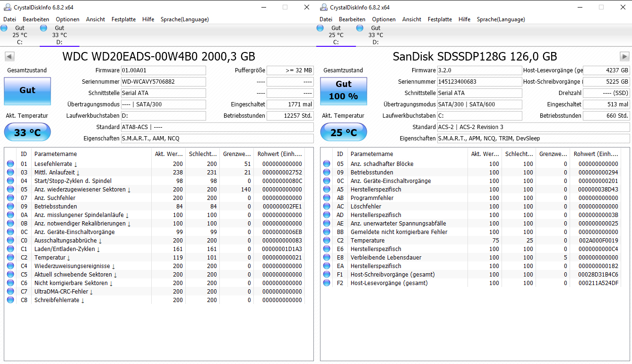Click Parametername column header in left window
This screenshot has width=632, height=364.
[x=92, y=154]
